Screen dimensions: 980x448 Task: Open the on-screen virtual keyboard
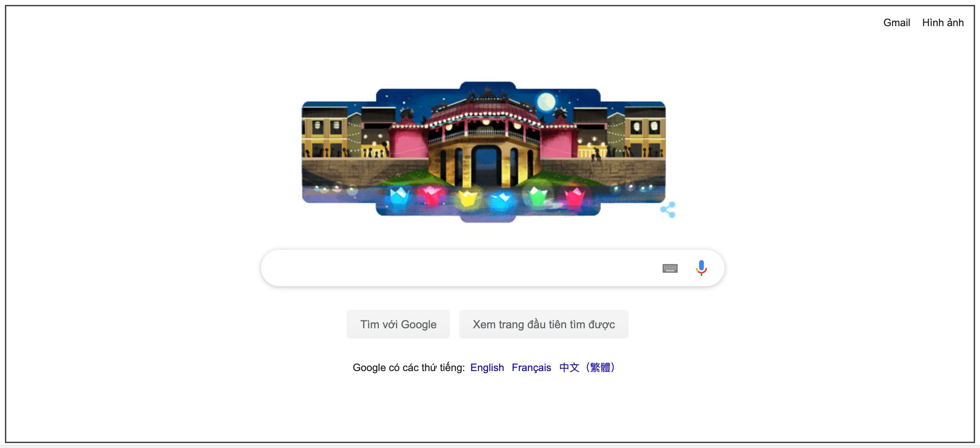670,268
